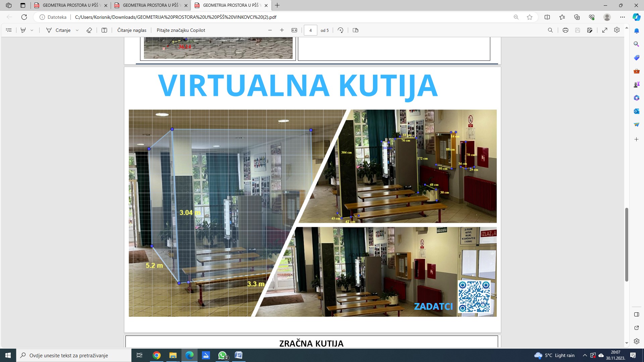Open browser essentials heart icon
The width and height of the screenshot is (644, 362).
tap(592, 17)
